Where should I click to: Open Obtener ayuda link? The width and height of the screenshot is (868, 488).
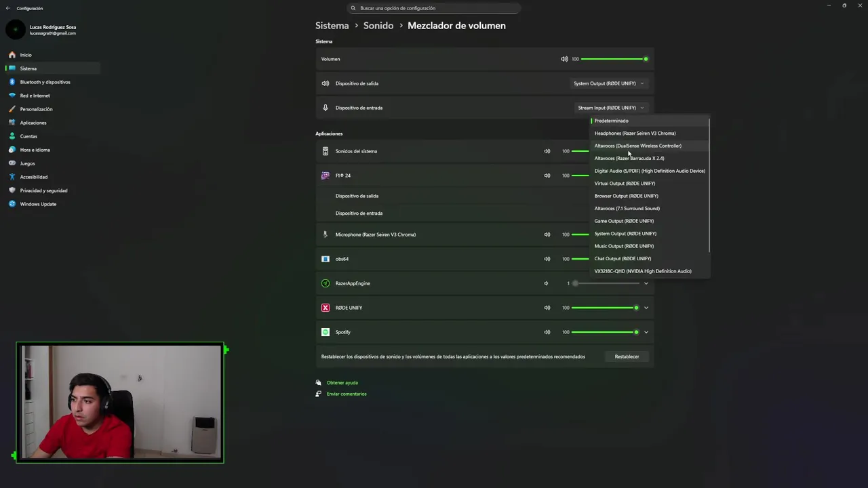[x=342, y=383]
